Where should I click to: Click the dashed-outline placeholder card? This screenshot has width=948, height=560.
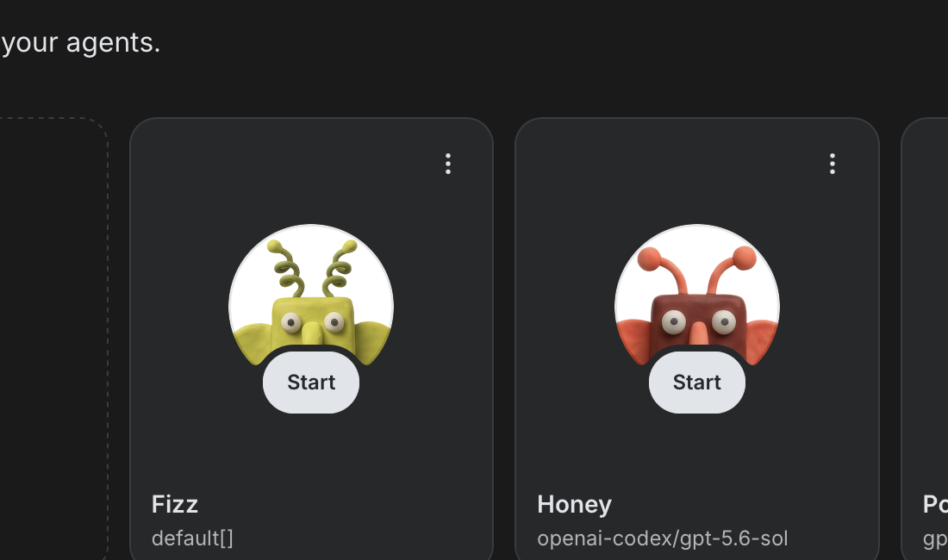pos(53,339)
